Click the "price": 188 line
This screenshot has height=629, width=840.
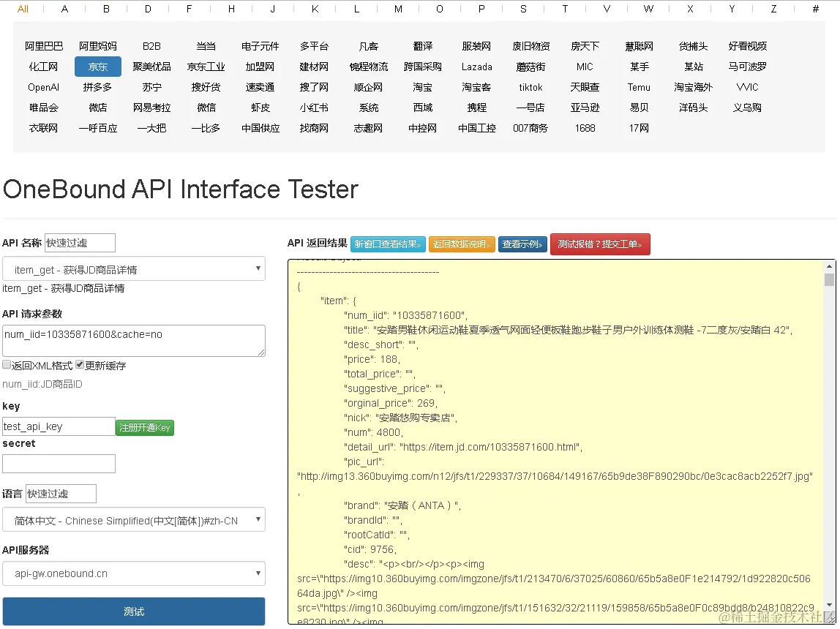372,359
